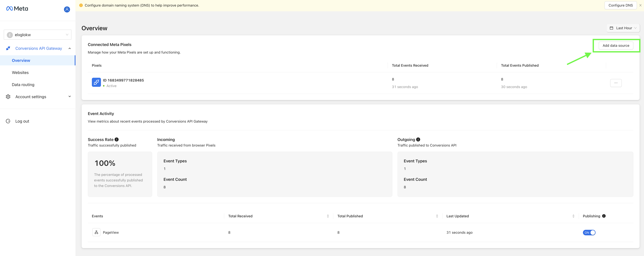Click the PageView event icon
The width and height of the screenshot is (644, 256).
(x=96, y=232)
